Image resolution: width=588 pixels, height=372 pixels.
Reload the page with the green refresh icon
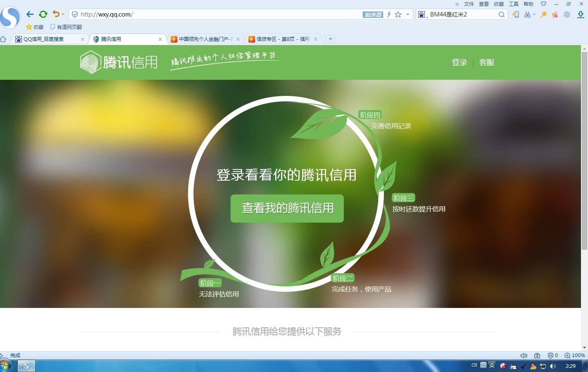tap(43, 14)
